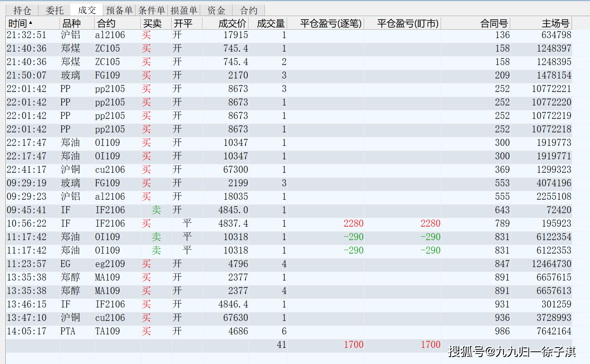This screenshot has height=364, width=590.
Task: Select trade with 主场号 10772218
Action: pos(289,129)
